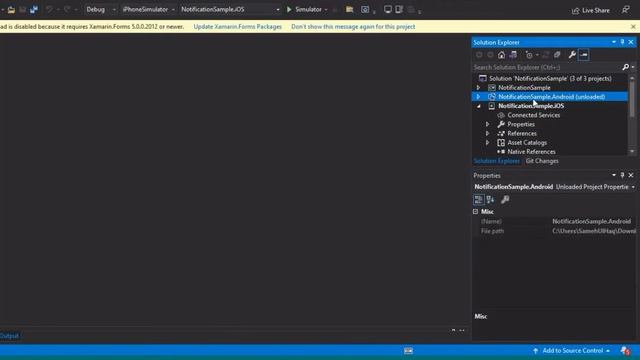Click the (Name) property value field
Viewport: 640px width, 360px height.
[x=593, y=221]
